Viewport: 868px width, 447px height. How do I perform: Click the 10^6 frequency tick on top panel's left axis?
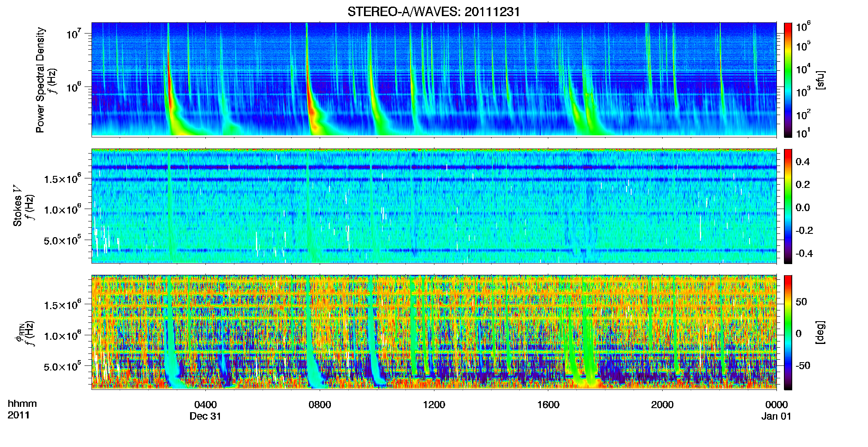[x=75, y=87]
